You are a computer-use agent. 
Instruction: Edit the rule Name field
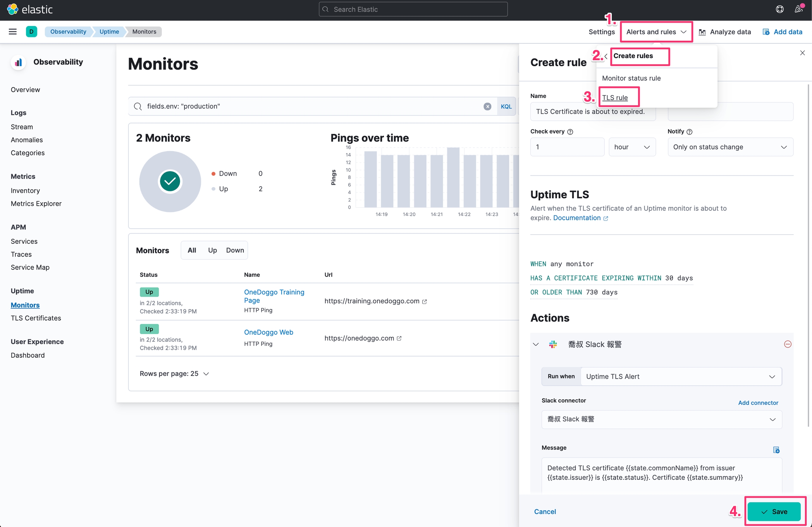593,112
